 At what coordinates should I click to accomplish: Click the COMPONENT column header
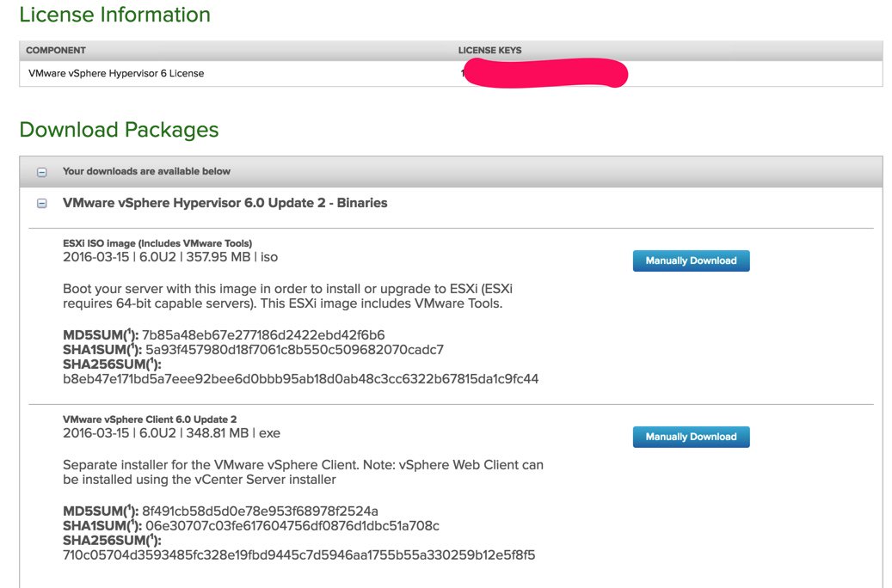click(56, 50)
